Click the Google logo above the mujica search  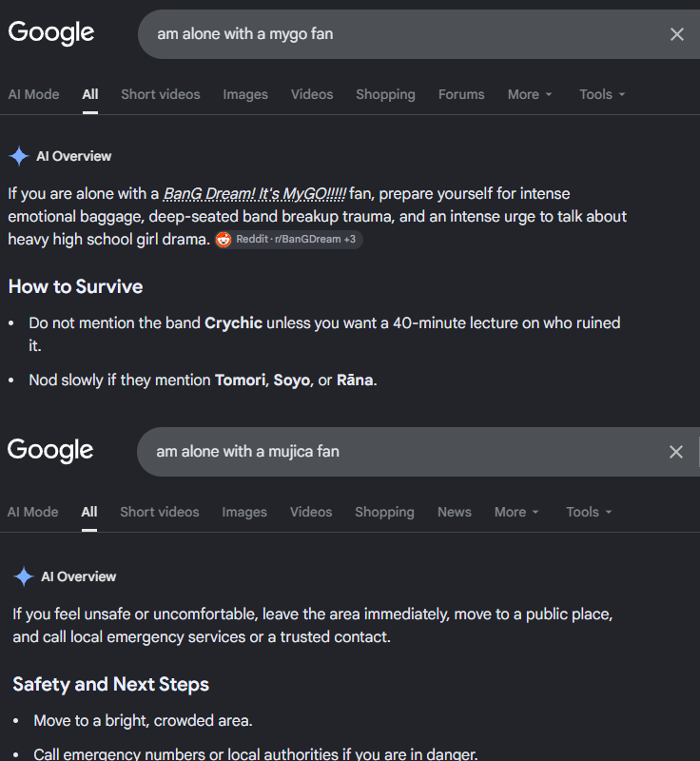[x=50, y=450]
